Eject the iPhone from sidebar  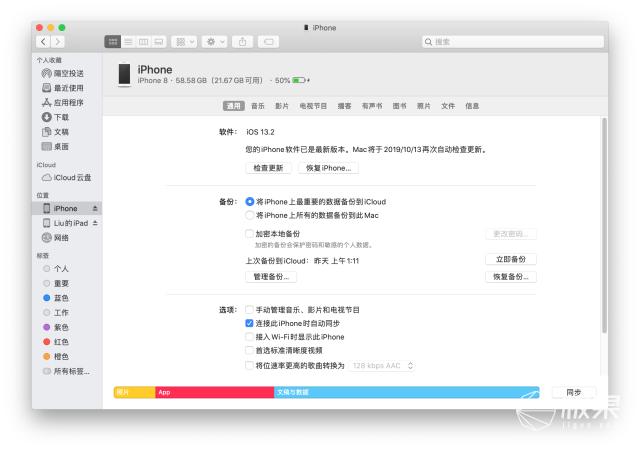coord(95,209)
